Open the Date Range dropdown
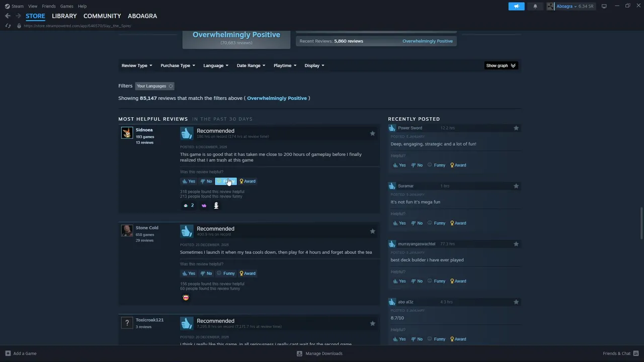 coord(251,66)
